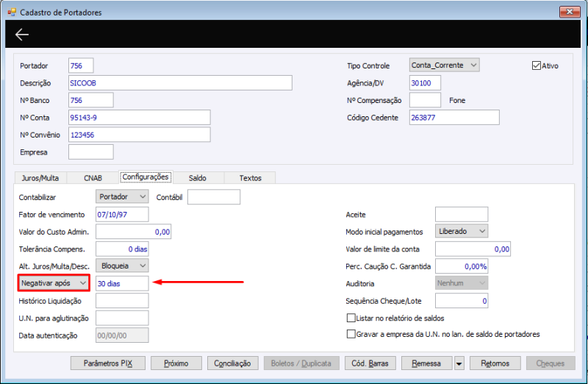The width and height of the screenshot is (588, 384).
Task: Open the Tipo Controle dropdown
Action: point(444,65)
